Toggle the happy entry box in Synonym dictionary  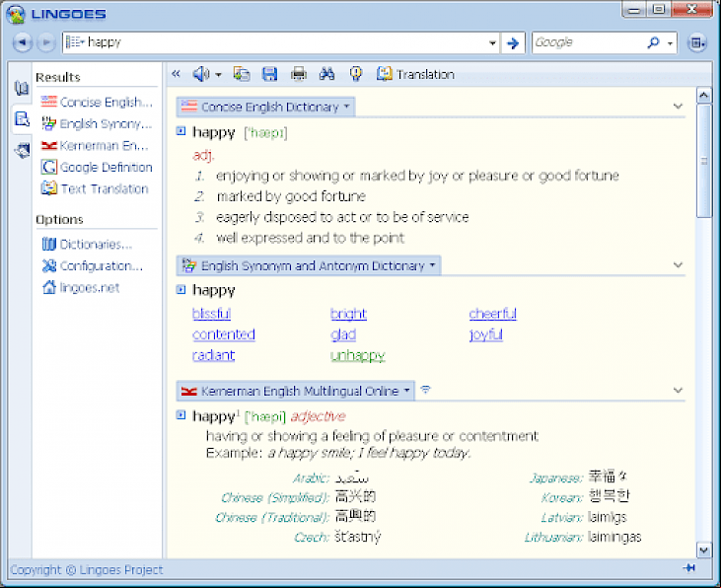click(181, 289)
